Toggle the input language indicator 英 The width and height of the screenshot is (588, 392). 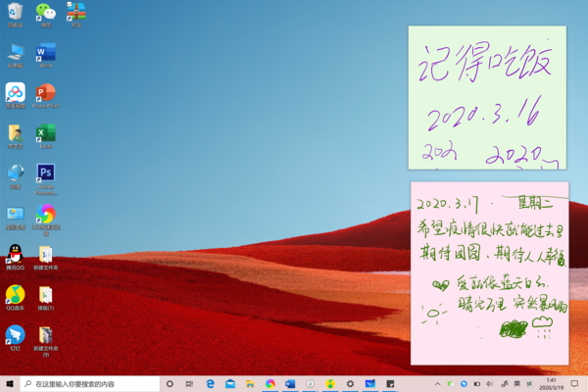pos(516,384)
